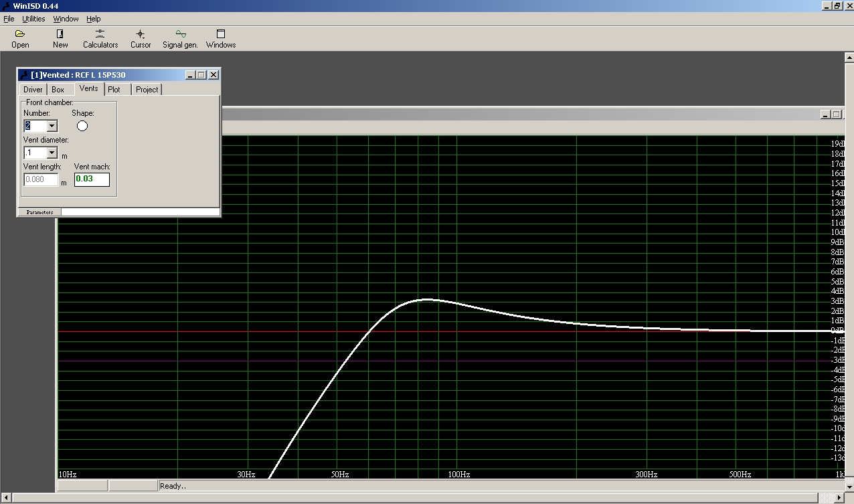Open the File menu
Viewport: 854px width, 504px height.
coord(9,19)
